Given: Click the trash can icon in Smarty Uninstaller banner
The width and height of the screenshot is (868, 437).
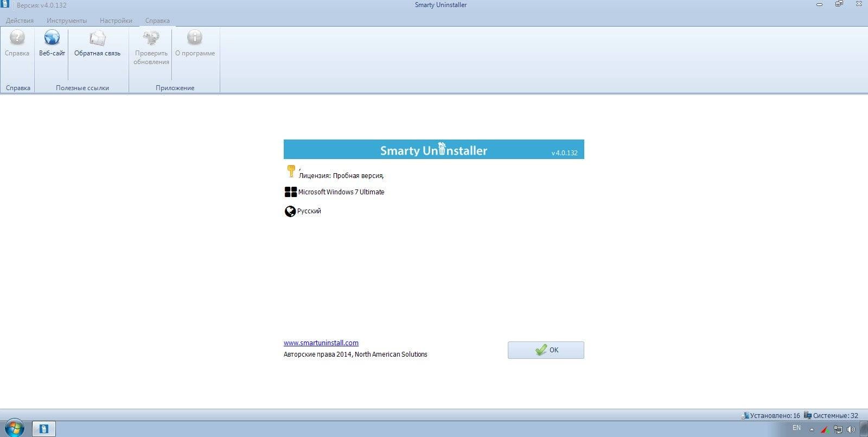Looking at the screenshot, I should pos(442,148).
